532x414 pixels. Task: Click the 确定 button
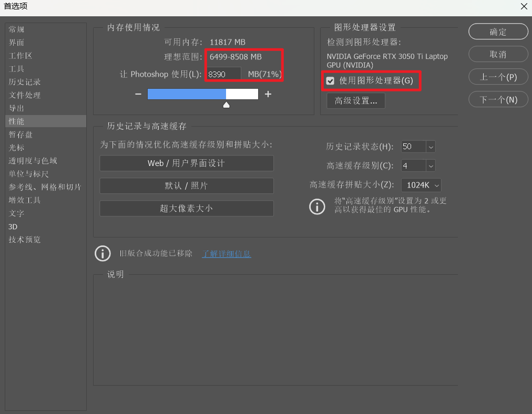pyautogui.click(x=498, y=32)
